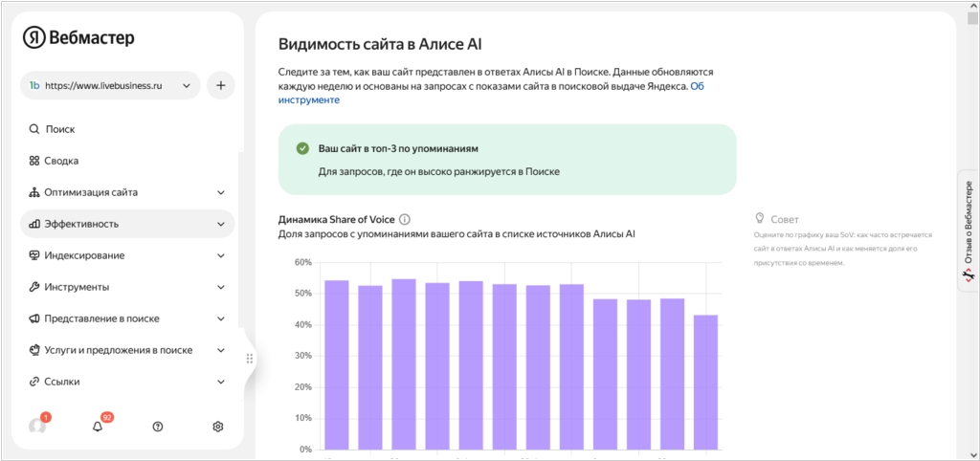The image size is (980, 461).
Task: Expand the Индексирование menu section
Action: [127, 255]
